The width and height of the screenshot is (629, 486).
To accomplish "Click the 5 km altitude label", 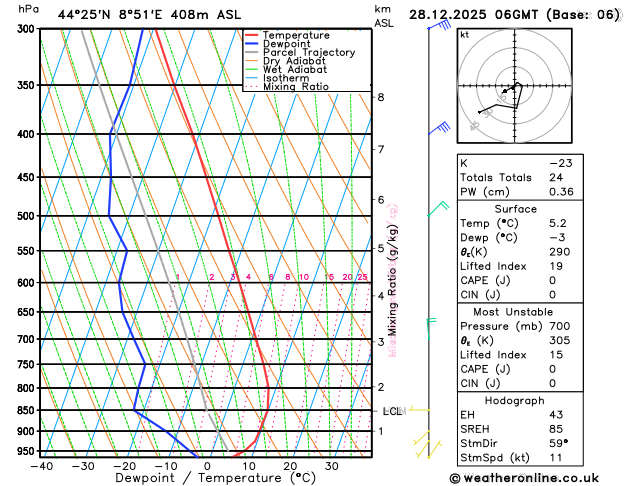I will (381, 248).
